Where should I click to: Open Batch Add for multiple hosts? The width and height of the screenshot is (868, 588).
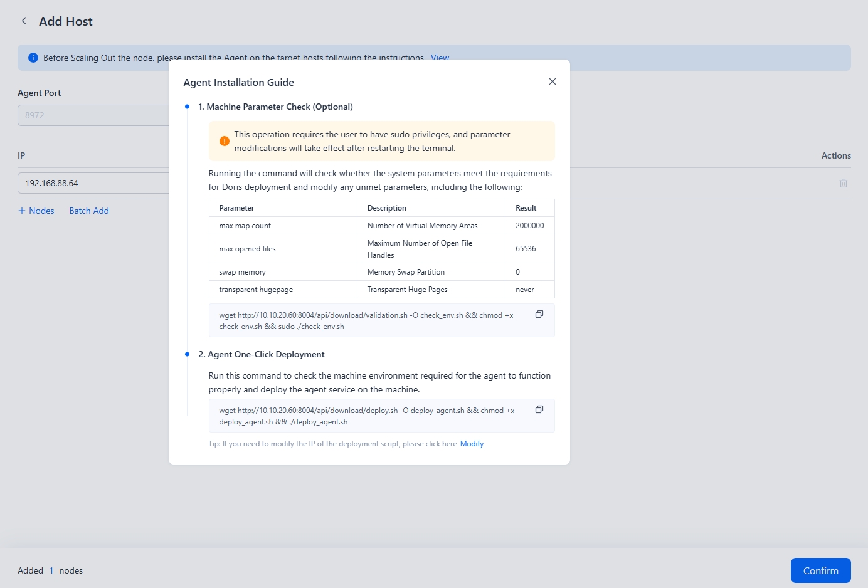pos(88,211)
